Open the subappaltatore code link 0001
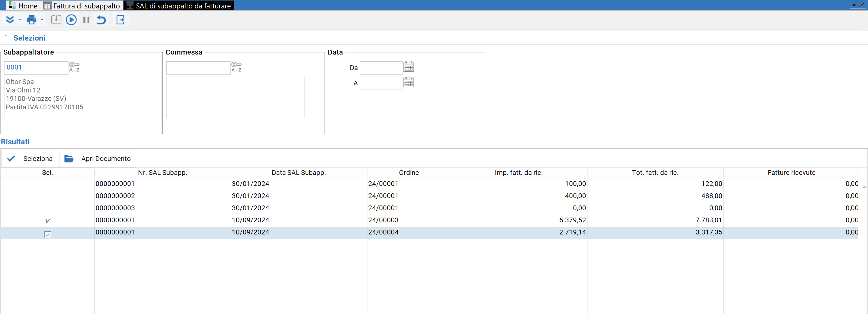868x314 pixels. (x=14, y=67)
